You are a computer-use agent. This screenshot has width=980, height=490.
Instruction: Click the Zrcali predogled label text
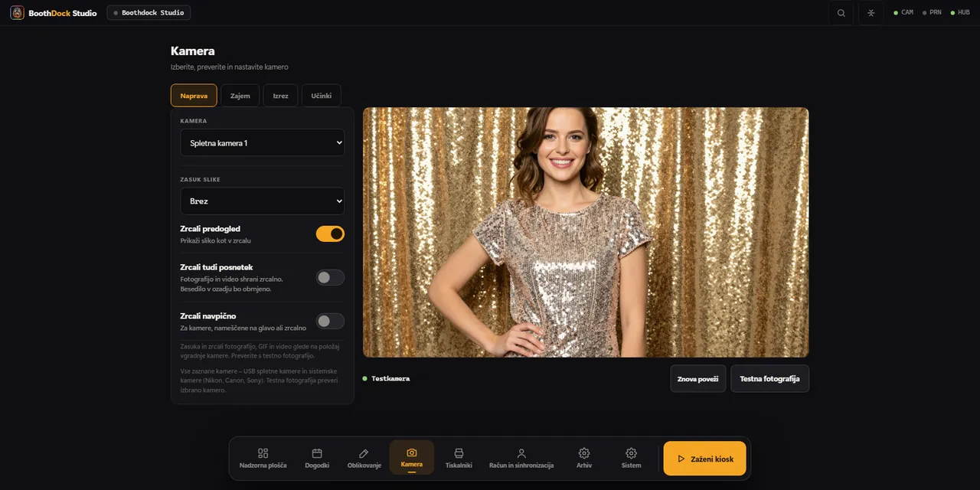211,228
